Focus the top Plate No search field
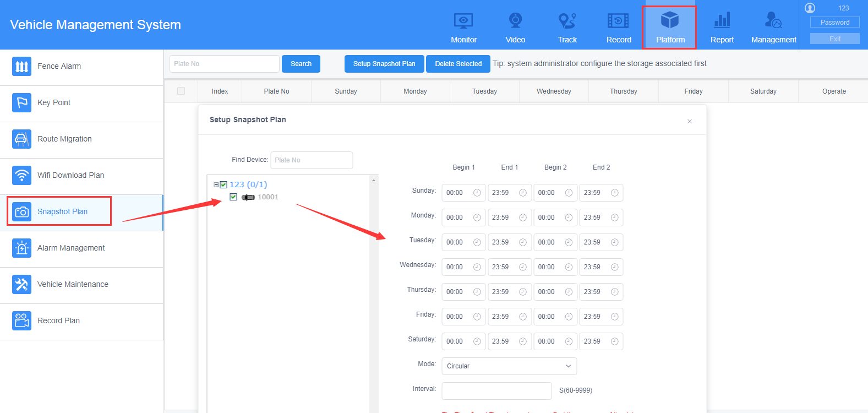 (225, 64)
